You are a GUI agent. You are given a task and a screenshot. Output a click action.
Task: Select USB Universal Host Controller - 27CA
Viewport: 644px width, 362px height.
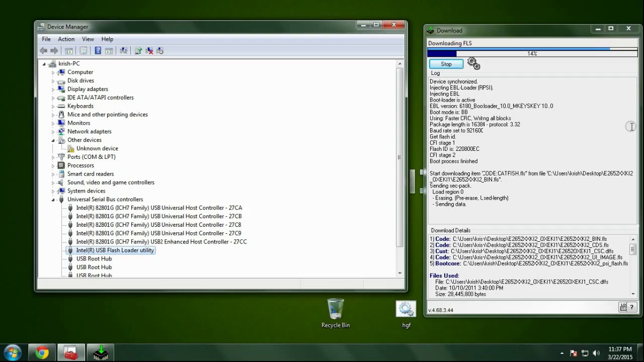click(x=159, y=208)
